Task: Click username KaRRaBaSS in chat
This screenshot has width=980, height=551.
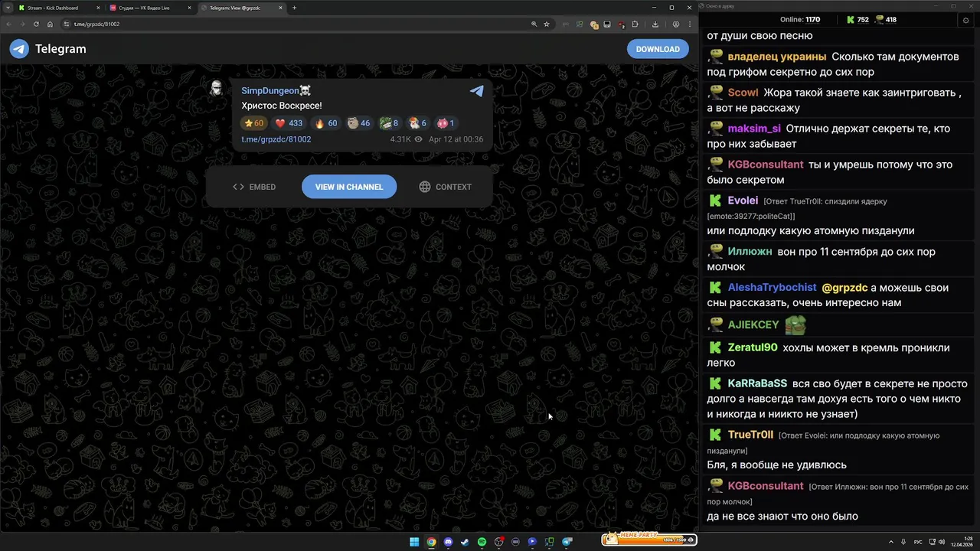Action: point(757,383)
